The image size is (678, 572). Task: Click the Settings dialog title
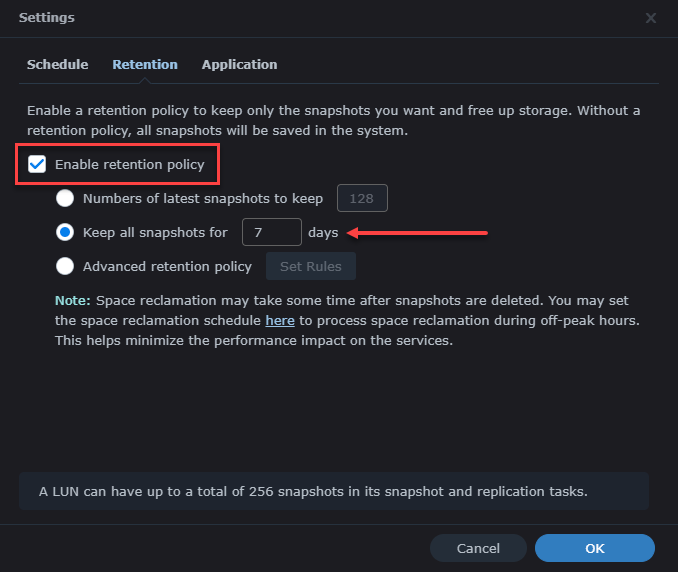coord(46,18)
